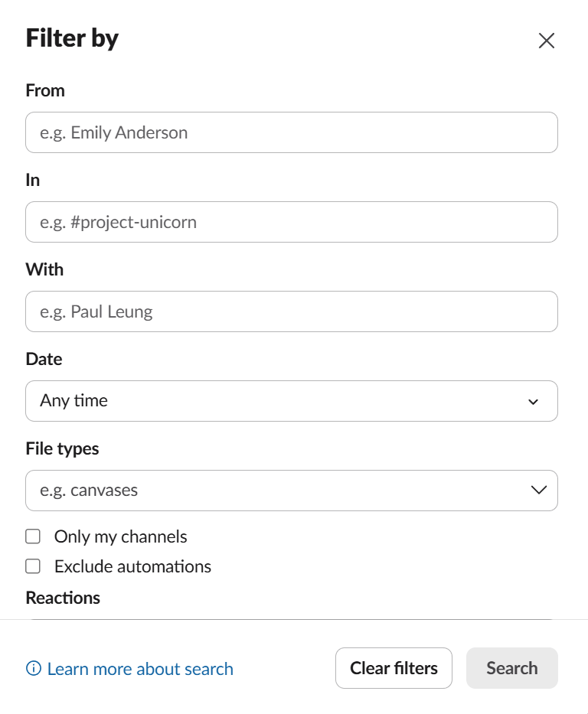Click inside the From field
Viewport: 588px width, 714px height.
(291, 132)
